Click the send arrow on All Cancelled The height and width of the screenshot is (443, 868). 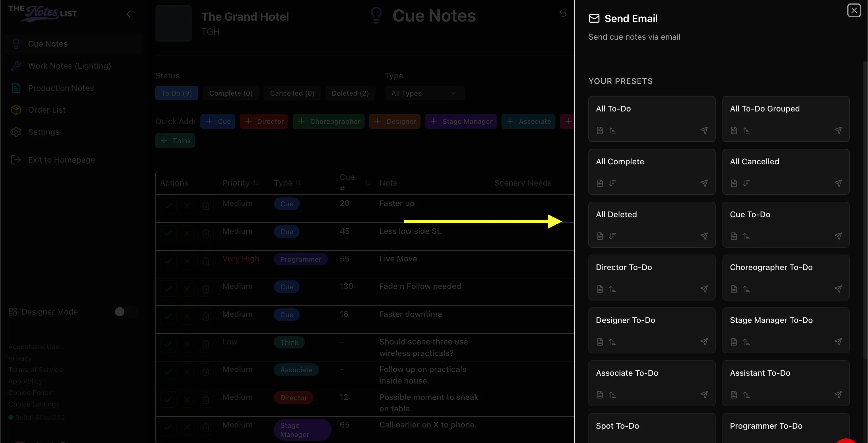pyautogui.click(x=838, y=183)
